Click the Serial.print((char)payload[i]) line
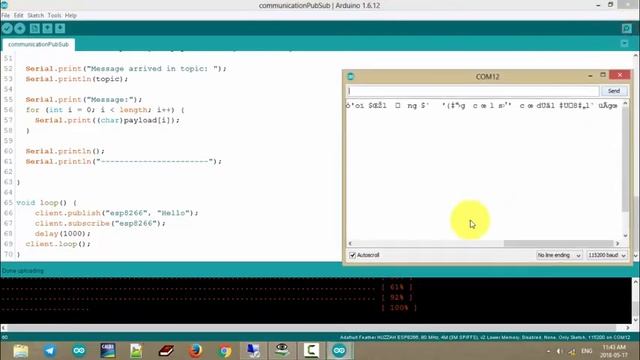Screen dimensions: 640x360 pos(107,120)
